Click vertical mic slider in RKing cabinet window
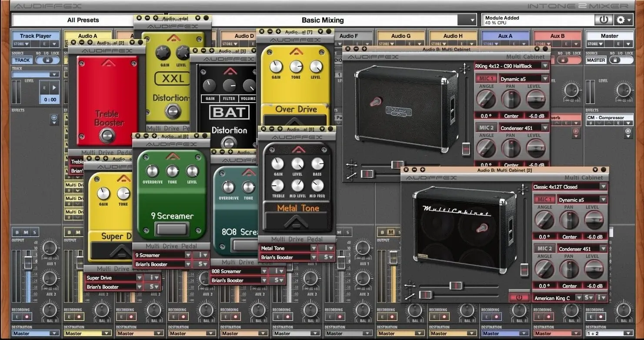Viewport: 644px width, 340px height. coord(466,148)
